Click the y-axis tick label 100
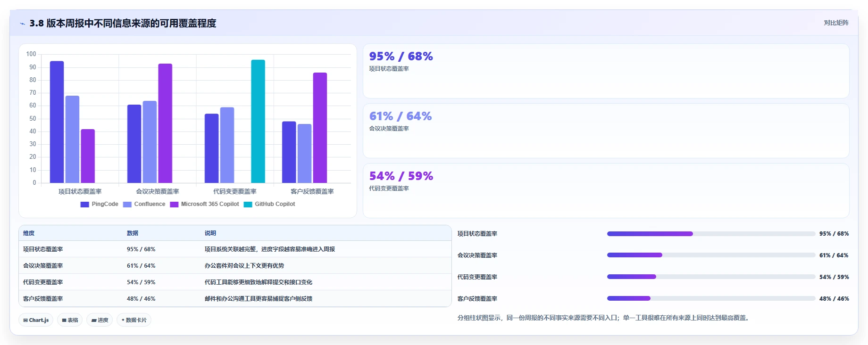 31,54
